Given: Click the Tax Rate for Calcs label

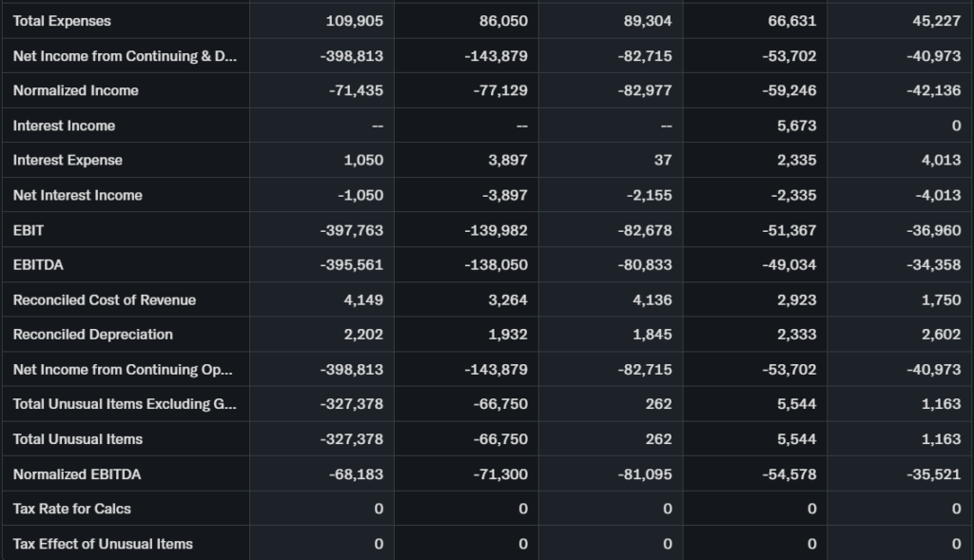Looking at the screenshot, I should click(72, 509).
